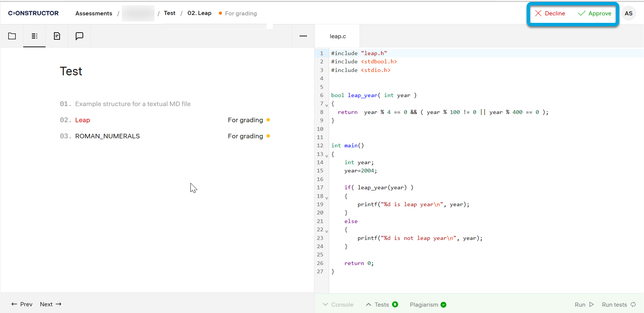Run tests on the solution

619,305
